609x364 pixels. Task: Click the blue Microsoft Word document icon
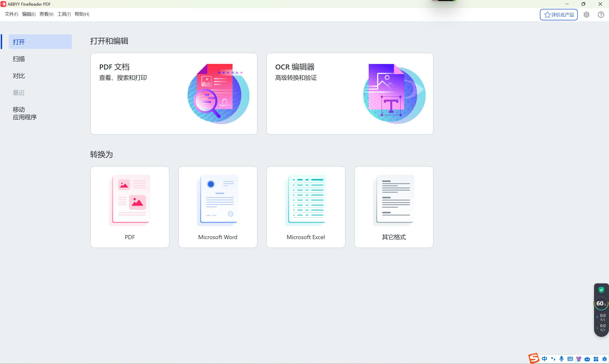(x=218, y=200)
